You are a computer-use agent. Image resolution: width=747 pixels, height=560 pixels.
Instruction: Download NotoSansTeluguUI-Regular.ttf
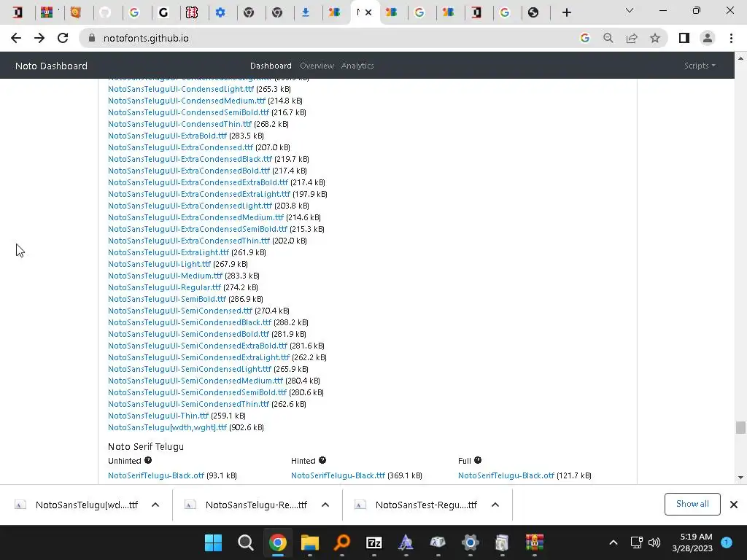[x=164, y=287]
